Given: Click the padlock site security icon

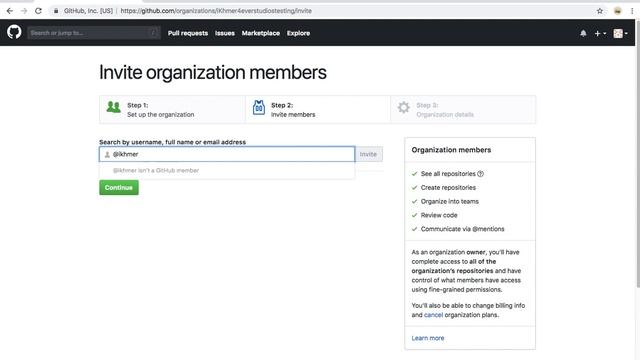Looking at the screenshot, I should [56, 11].
